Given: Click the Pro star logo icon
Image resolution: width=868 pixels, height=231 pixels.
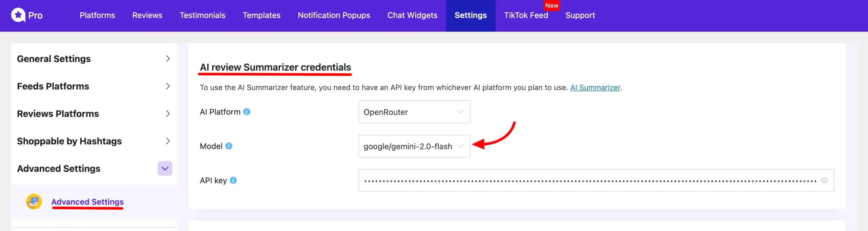Looking at the screenshot, I should tap(18, 15).
